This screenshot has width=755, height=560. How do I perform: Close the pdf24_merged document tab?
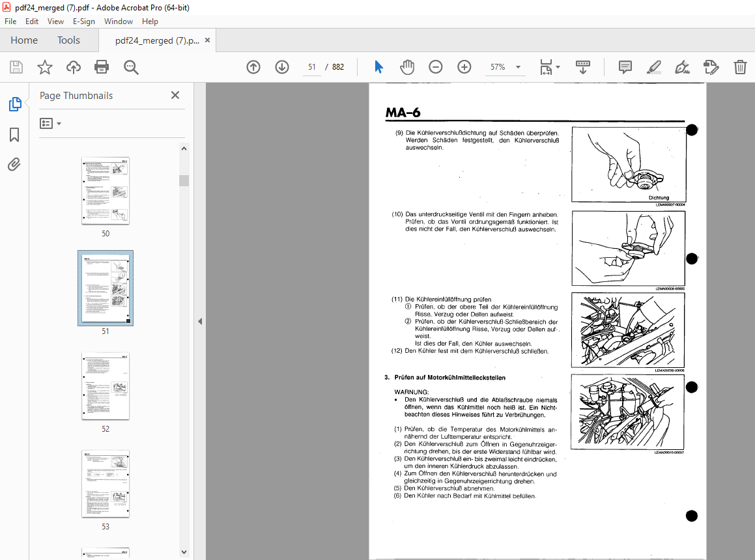click(x=208, y=40)
